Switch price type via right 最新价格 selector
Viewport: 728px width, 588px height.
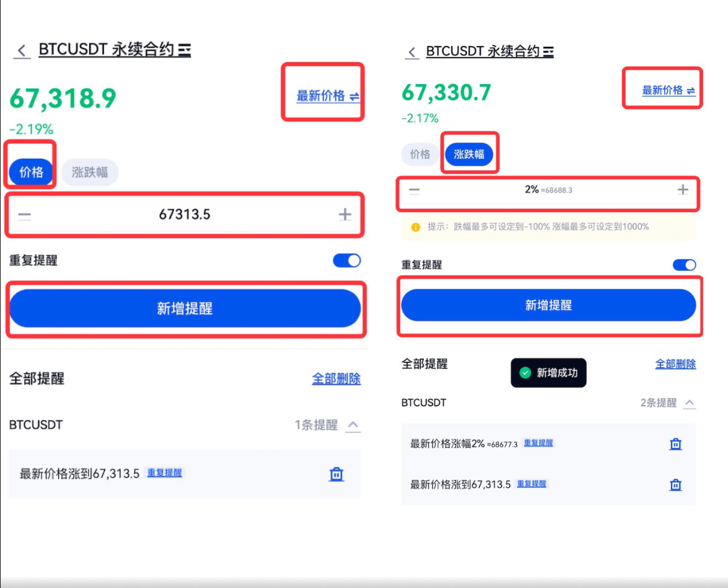pos(668,90)
